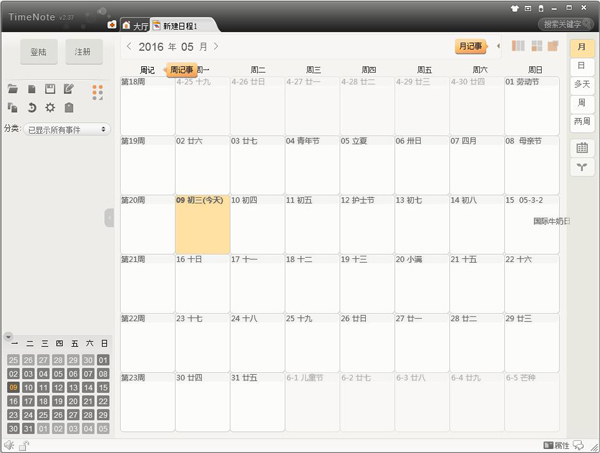Click the 注册 register button
600x453 pixels.
pyautogui.click(x=83, y=52)
